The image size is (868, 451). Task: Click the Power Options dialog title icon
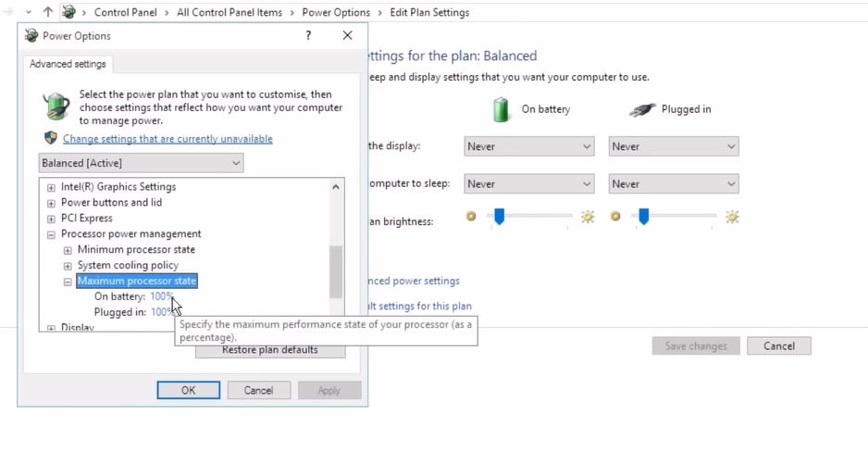pyautogui.click(x=31, y=35)
